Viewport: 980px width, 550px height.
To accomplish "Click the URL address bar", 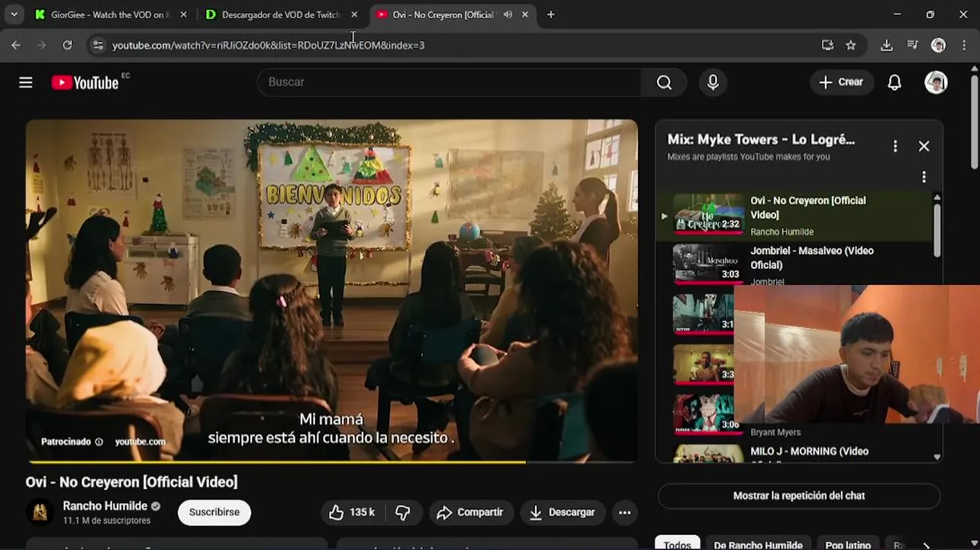I will pos(458,45).
